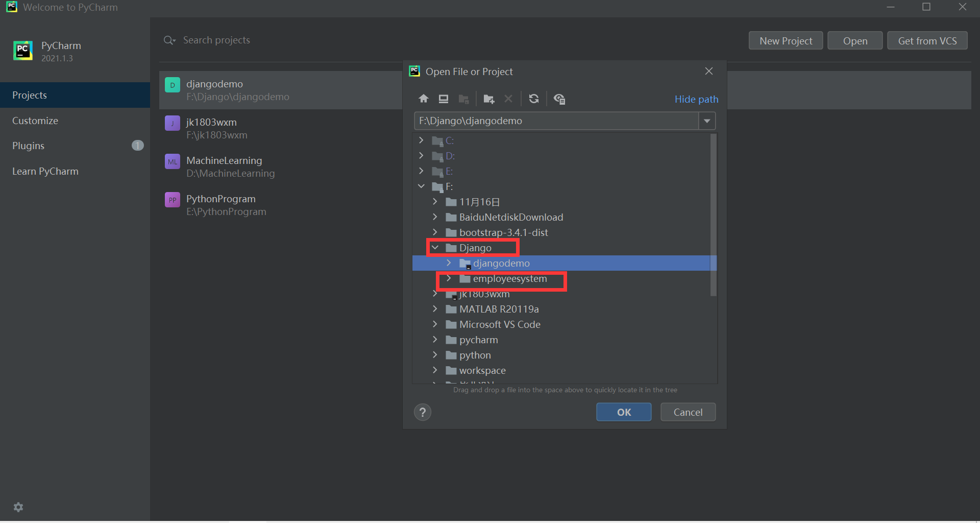This screenshot has width=980, height=523.
Task: Click the Desktop directory icon in dialog toolbar
Action: point(444,99)
